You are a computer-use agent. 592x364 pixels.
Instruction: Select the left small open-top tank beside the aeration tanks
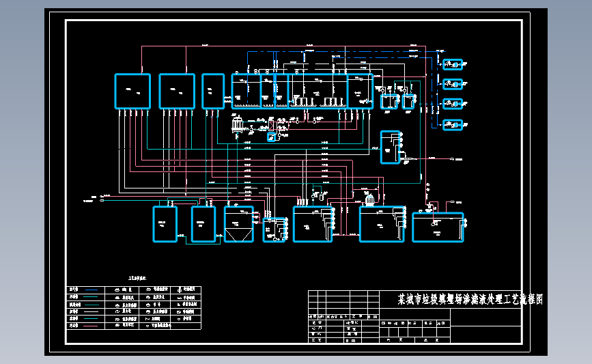pos(389,102)
